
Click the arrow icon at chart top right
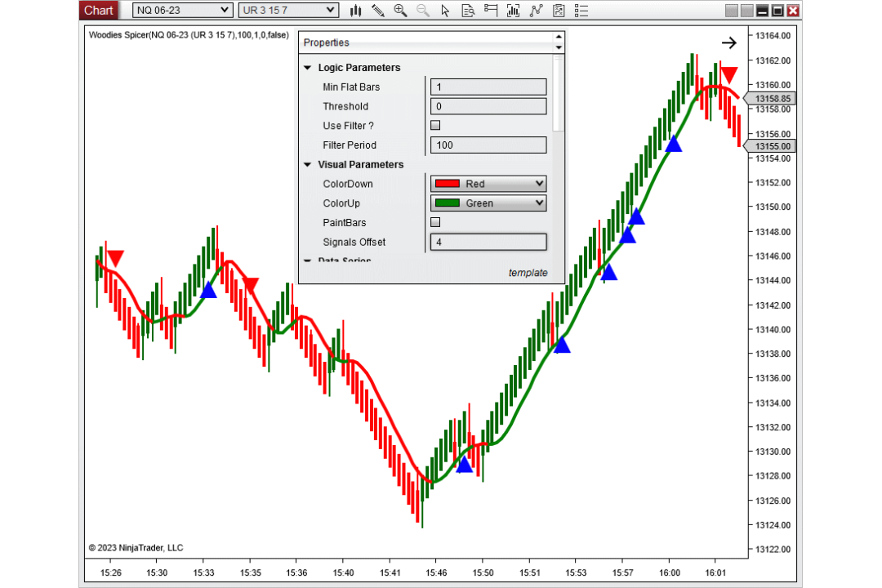tap(729, 42)
